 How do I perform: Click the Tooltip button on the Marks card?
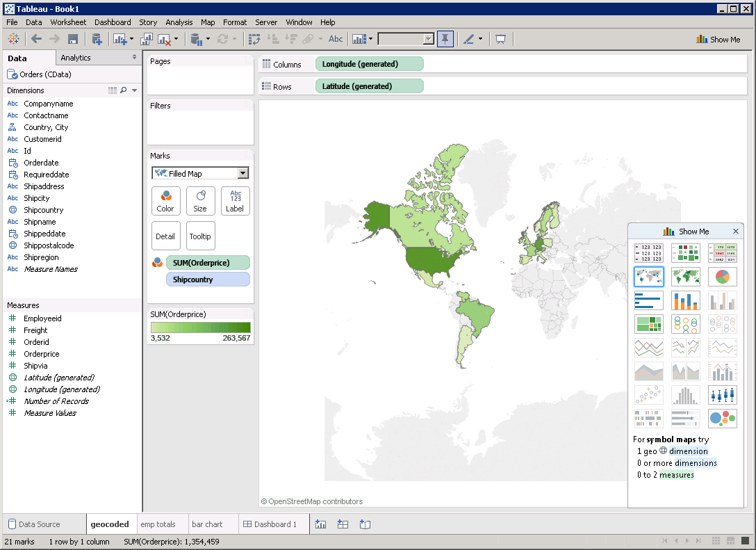(200, 236)
